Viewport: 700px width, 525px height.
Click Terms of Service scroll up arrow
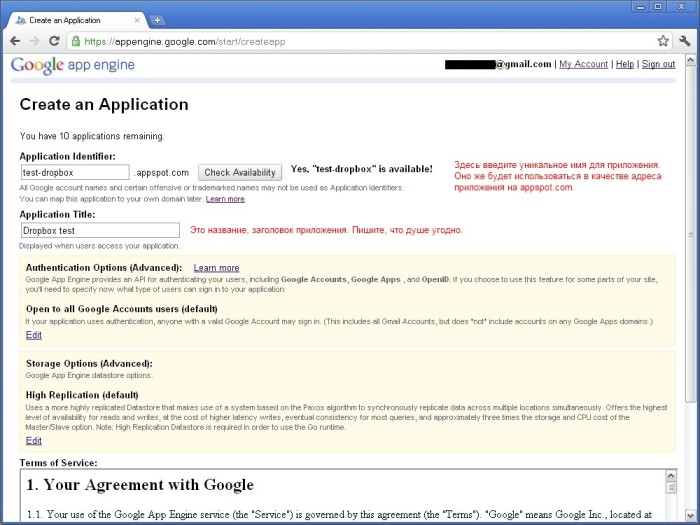pyautogui.click(x=671, y=475)
